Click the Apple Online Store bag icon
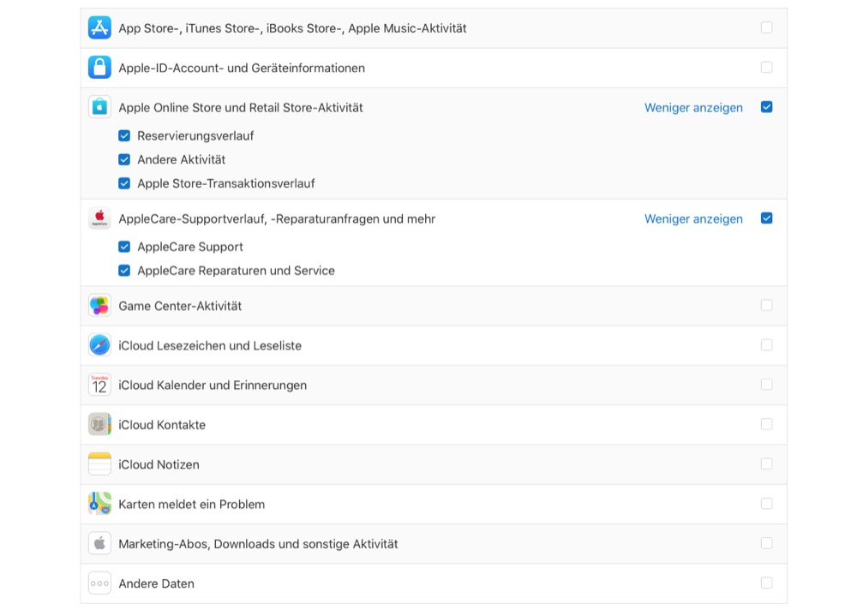Image resolution: width=857 pixels, height=616 pixels. (99, 107)
